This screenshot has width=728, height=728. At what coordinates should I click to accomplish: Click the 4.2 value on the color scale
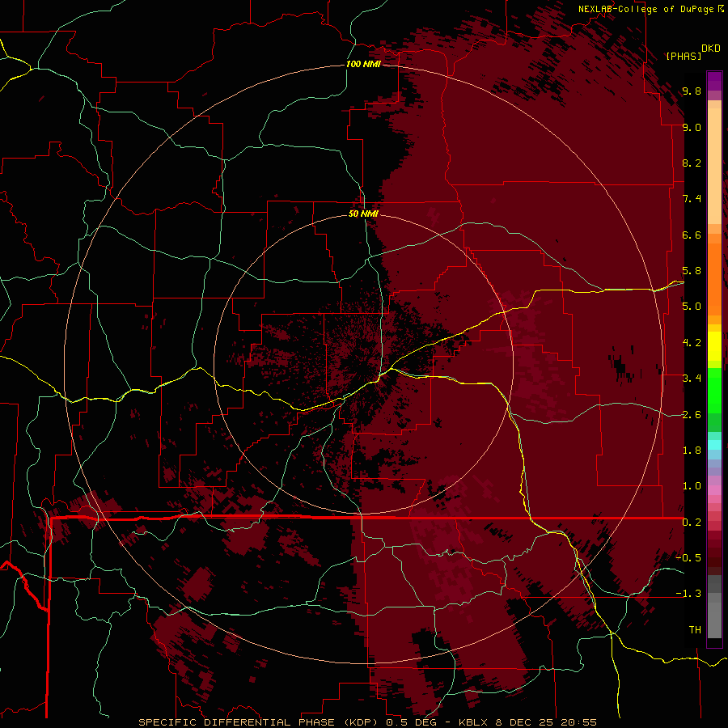click(692, 343)
